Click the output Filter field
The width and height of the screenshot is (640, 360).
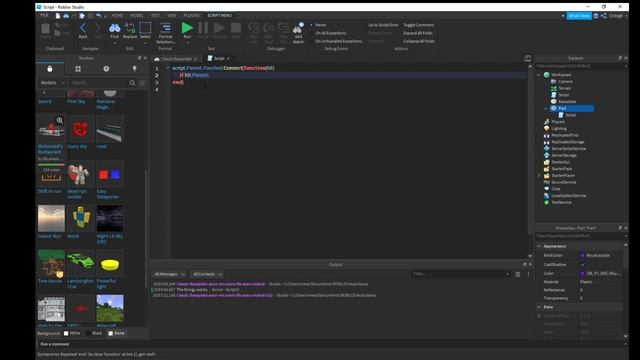pyautogui.click(x=461, y=274)
